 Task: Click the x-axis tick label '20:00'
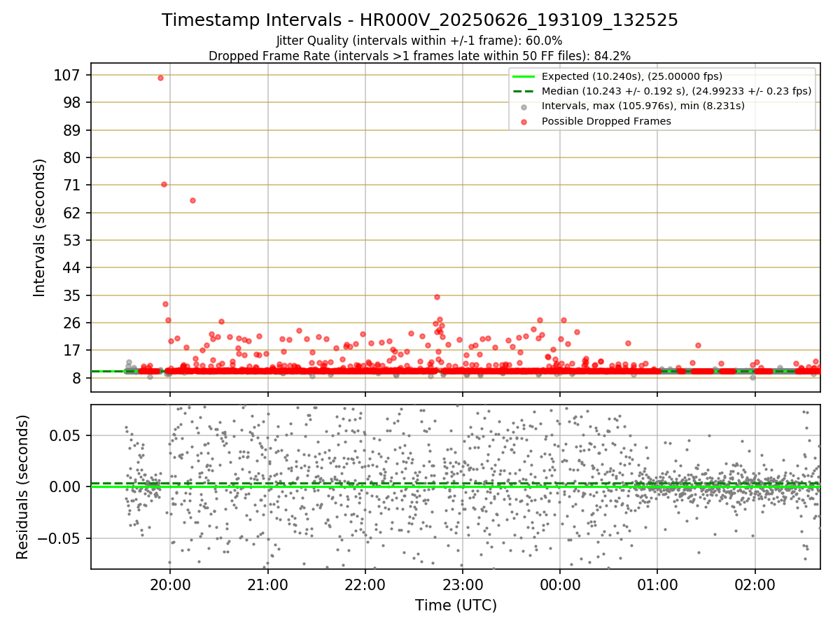coord(171,584)
